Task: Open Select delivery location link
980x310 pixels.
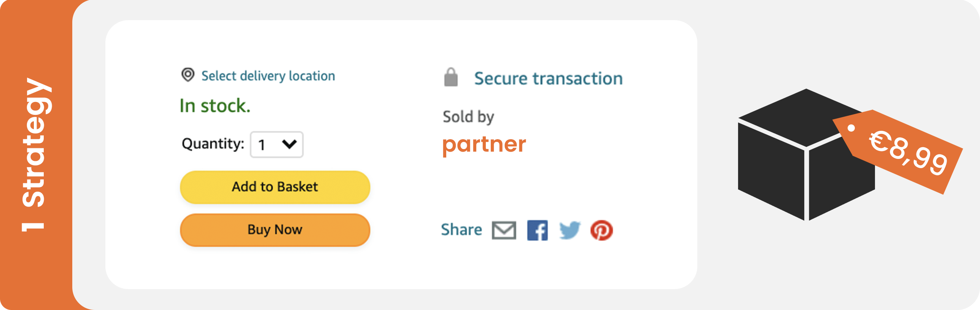Action: point(268,76)
